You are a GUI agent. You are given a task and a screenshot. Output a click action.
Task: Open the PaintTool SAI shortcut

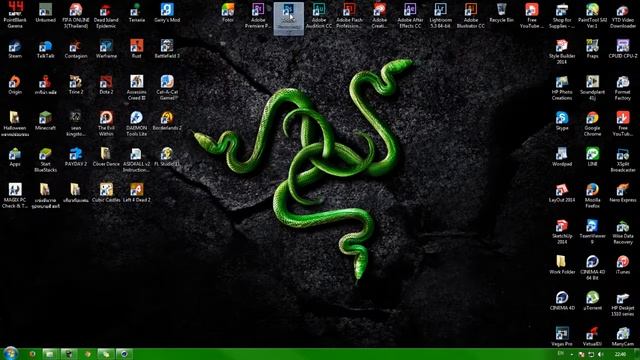tap(592, 15)
